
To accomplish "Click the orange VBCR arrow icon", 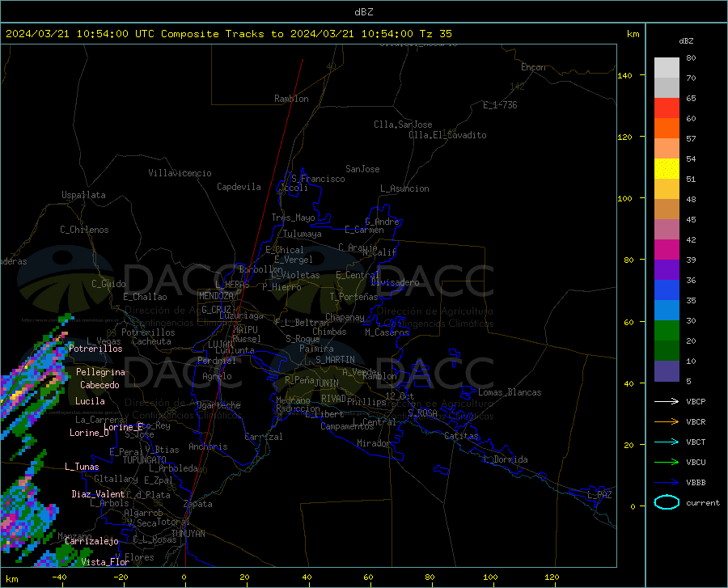I will (667, 422).
